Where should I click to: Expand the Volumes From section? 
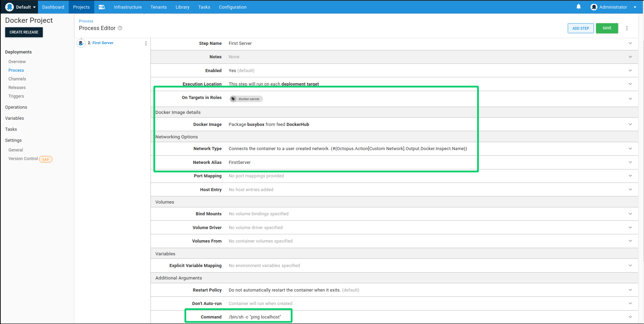[x=630, y=241]
